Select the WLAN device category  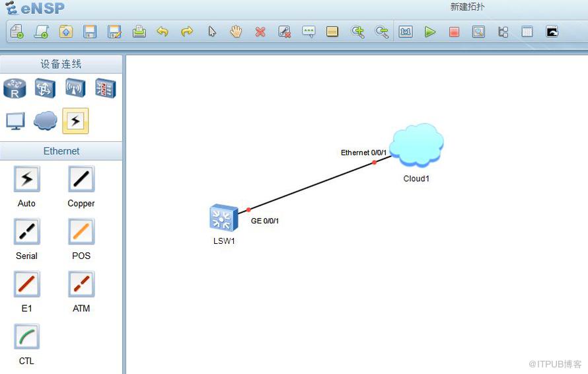point(75,88)
